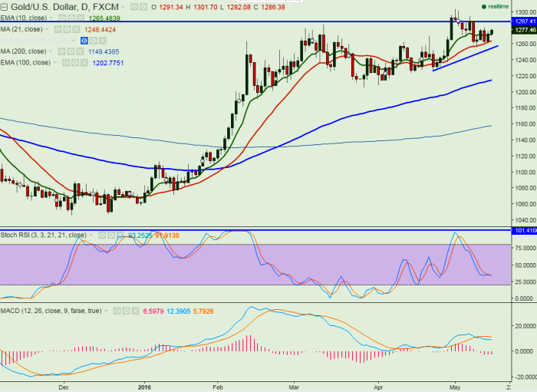Click the May label on time axis
The width and height of the screenshot is (537, 392).
click(x=455, y=387)
